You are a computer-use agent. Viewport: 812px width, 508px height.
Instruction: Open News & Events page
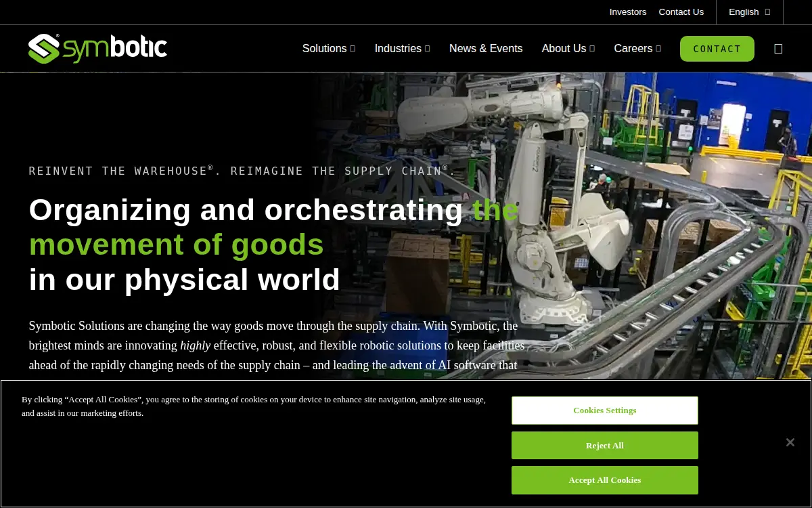(x=486, y=49)
